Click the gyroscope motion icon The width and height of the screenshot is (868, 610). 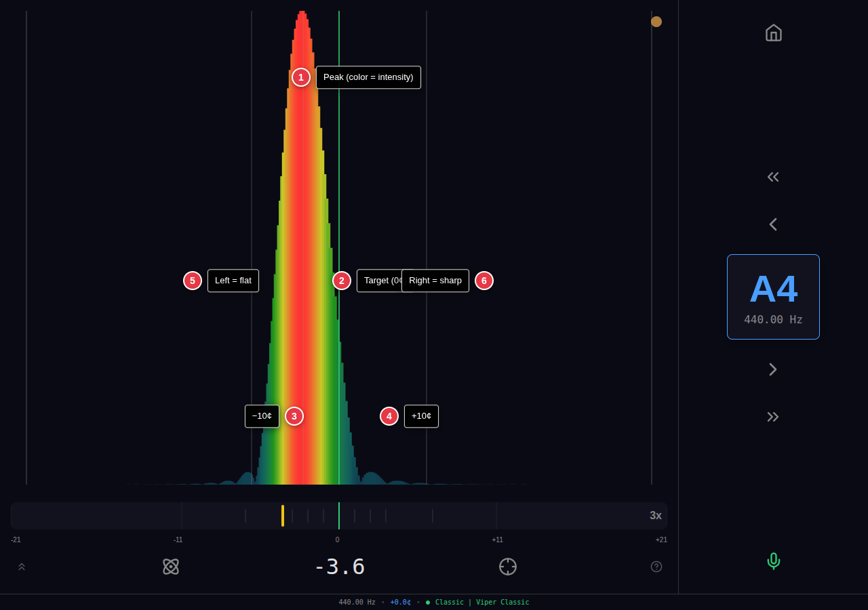click(170, 567)
